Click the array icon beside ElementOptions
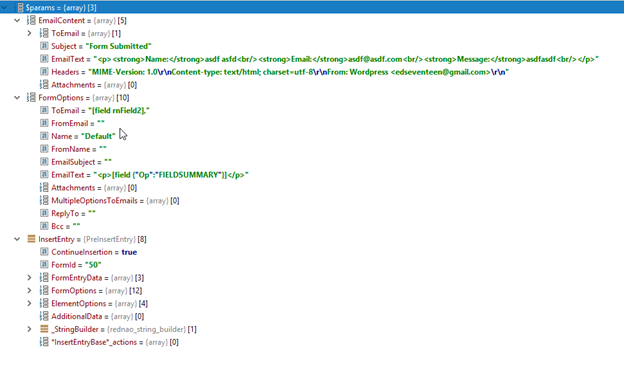Viewport: 624px width, 375px height. pos(44,303)
